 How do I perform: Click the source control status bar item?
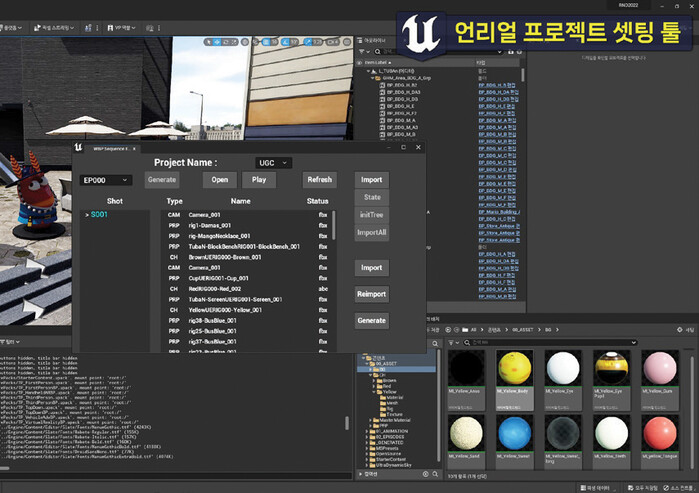click(x=678, y=488)
